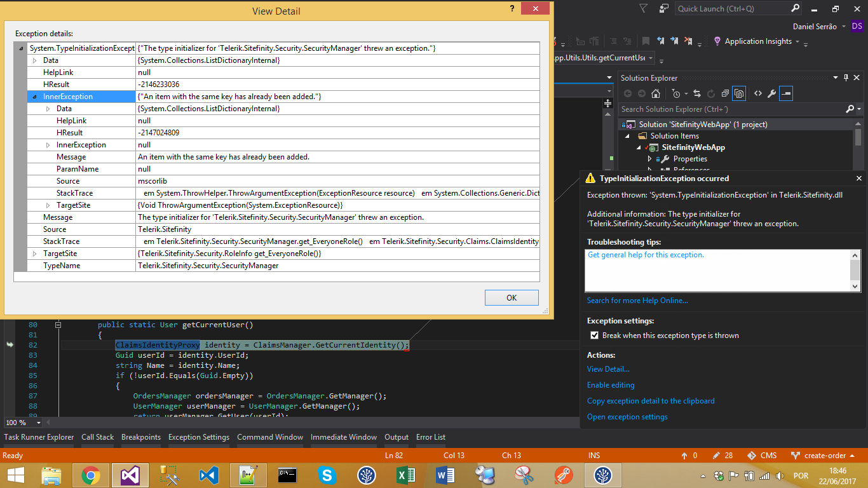
Task: Click Open exception settings link
Action: pos(627,417)
